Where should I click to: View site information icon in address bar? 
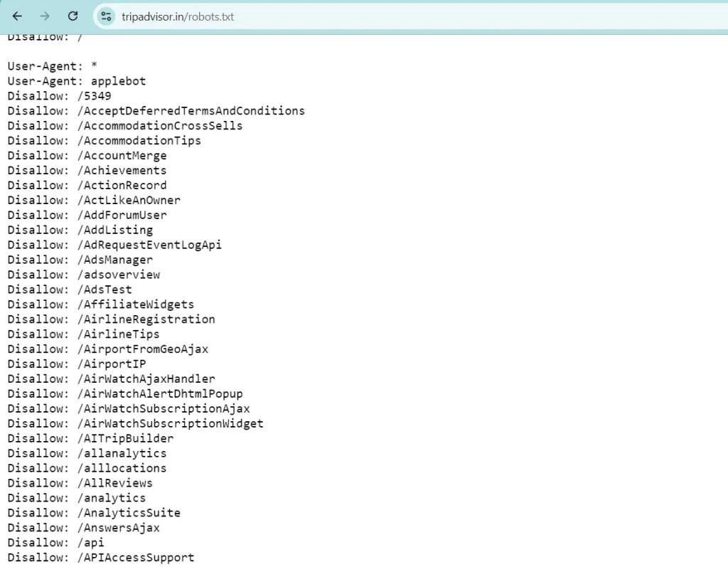pyautogui.click(x=106, y=17)
